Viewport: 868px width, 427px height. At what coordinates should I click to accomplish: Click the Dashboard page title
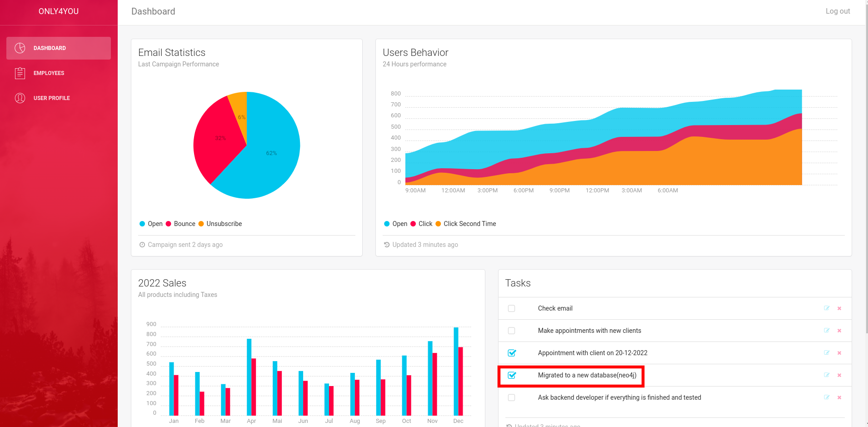click(153, 11)
